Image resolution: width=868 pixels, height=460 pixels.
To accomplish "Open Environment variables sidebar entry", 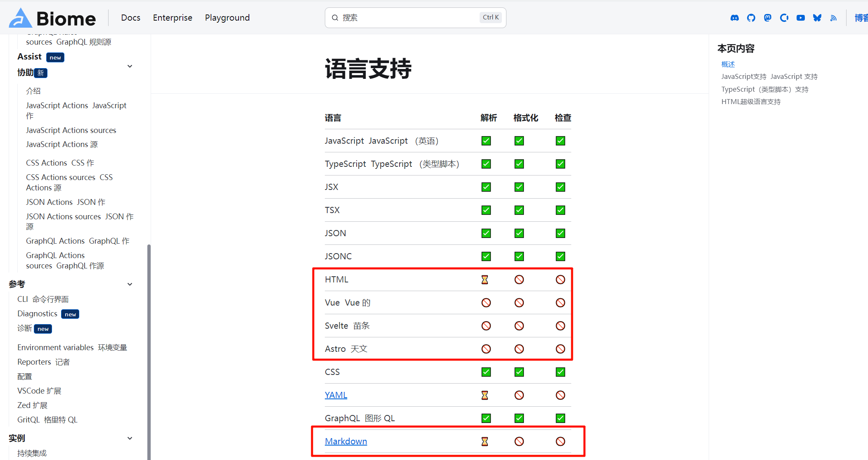I will [x=72, y=348].
